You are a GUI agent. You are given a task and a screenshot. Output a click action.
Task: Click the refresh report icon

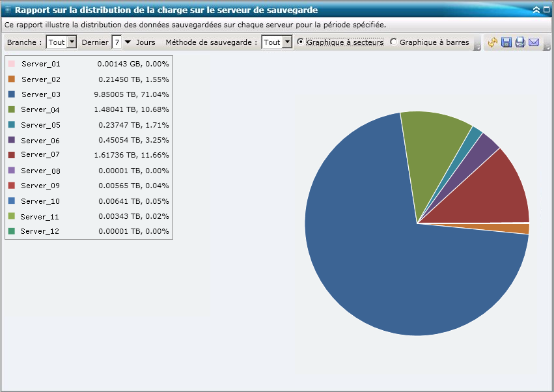pyautogui.click(x=493, y=42)
